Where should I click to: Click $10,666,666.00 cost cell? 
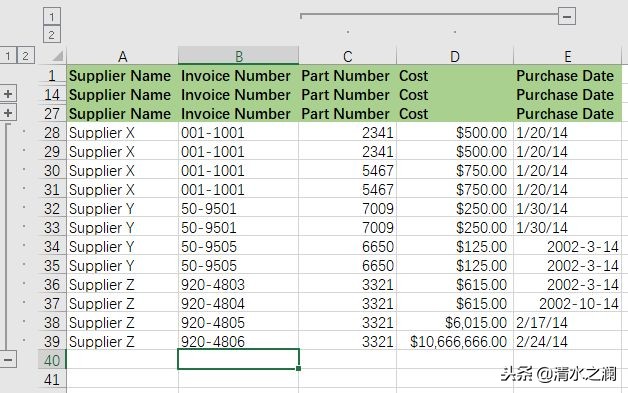(455, 341)
